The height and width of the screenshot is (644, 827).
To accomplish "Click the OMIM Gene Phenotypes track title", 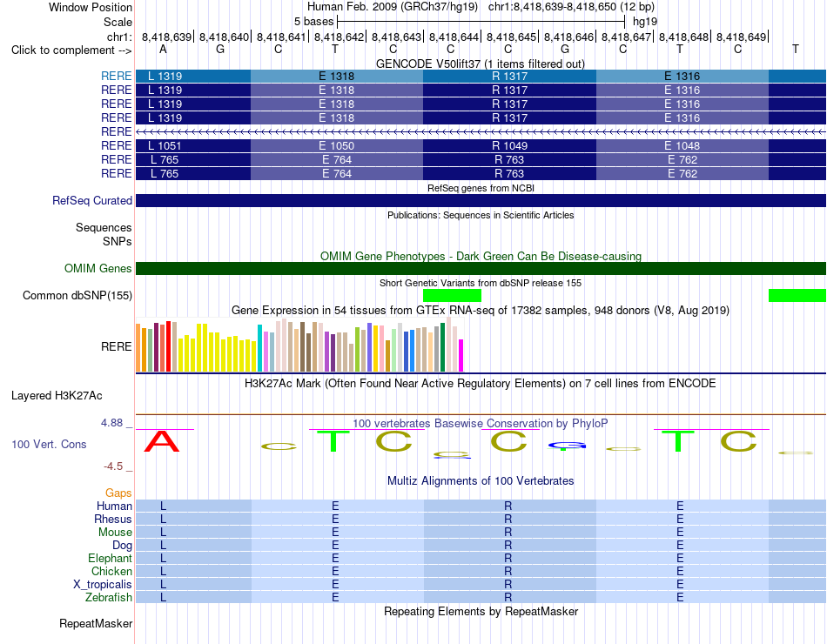I will pos(481,257).
